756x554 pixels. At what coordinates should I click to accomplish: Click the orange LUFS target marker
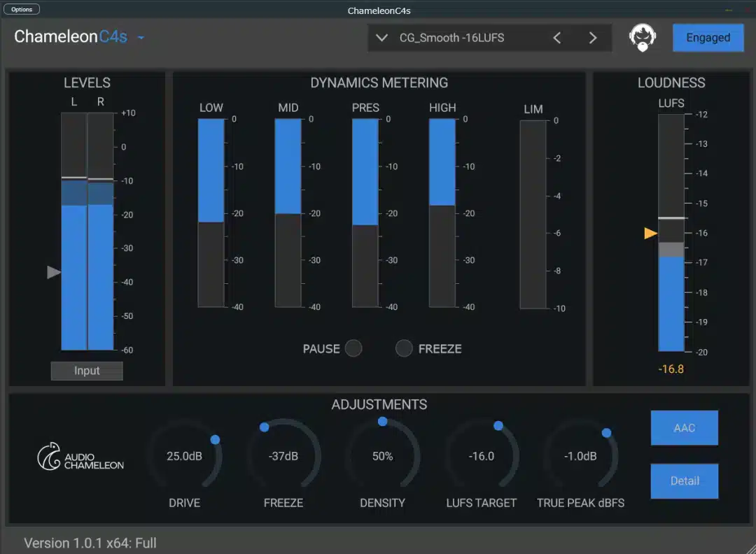pyautogui.click(x=651, y=234)
